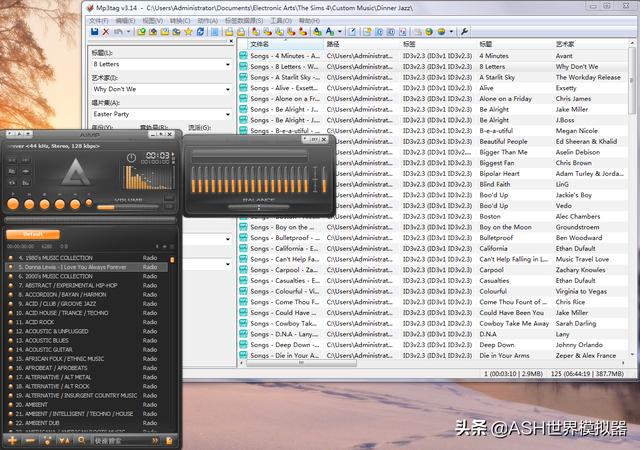
Task: Click the Cowboy Take Me Away title cell
Action: click(514, 323)
